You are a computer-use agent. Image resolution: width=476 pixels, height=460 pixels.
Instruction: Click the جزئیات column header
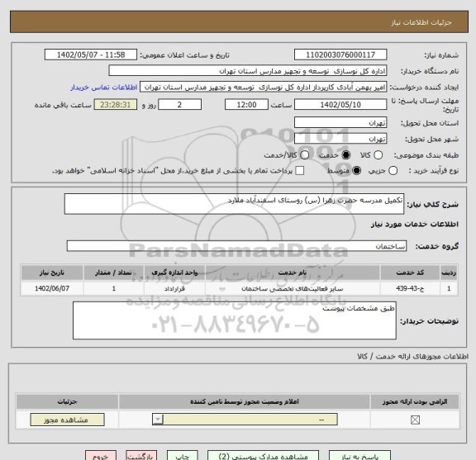pyautogui.click(x=68, y=401)
